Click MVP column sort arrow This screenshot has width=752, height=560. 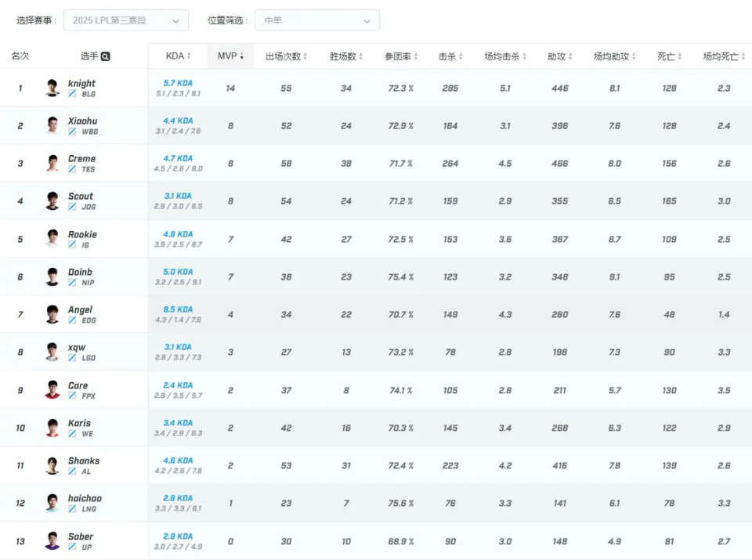tap(241, 56)
